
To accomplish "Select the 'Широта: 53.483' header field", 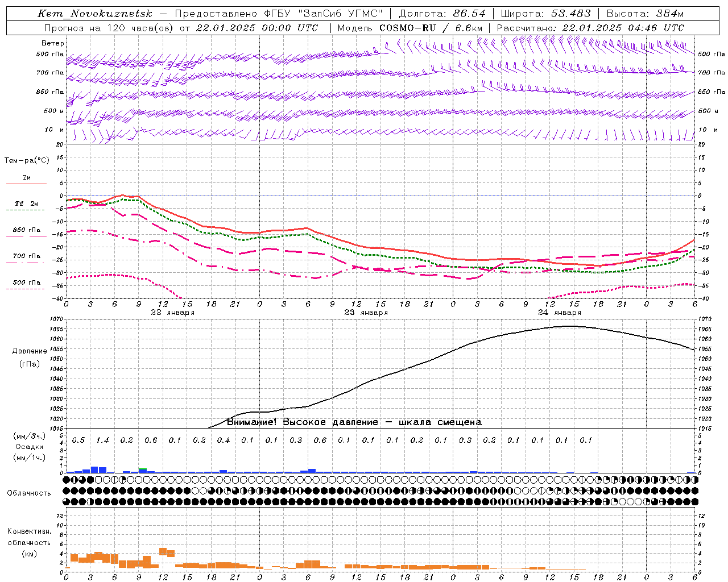I will point(545,14).
